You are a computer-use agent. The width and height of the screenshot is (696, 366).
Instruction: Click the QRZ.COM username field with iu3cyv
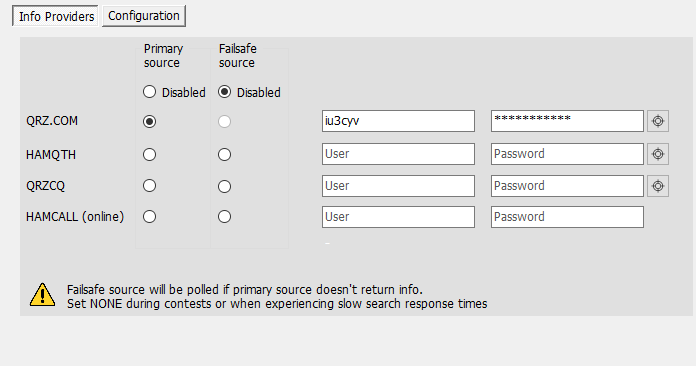(398, 121)
